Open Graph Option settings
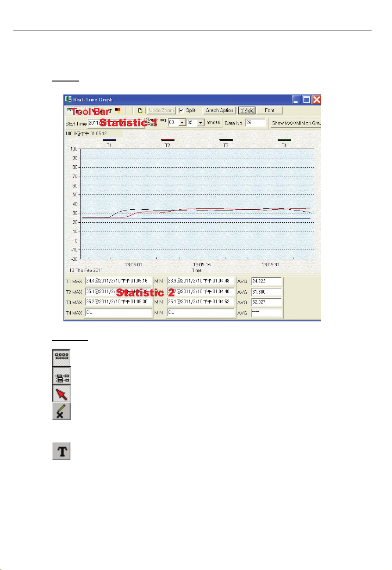Screen dimensions: 392x570 pyautogui.click(x=219, y=111)
